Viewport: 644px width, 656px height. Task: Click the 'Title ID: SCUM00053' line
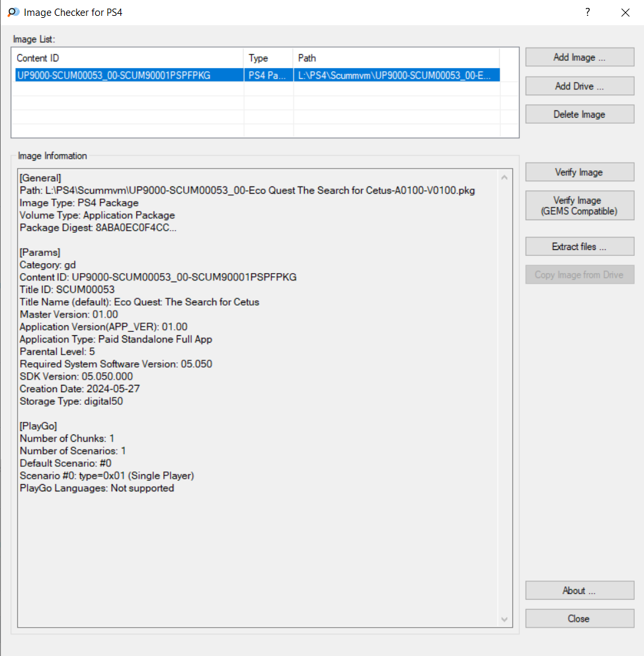coord(67,290)
